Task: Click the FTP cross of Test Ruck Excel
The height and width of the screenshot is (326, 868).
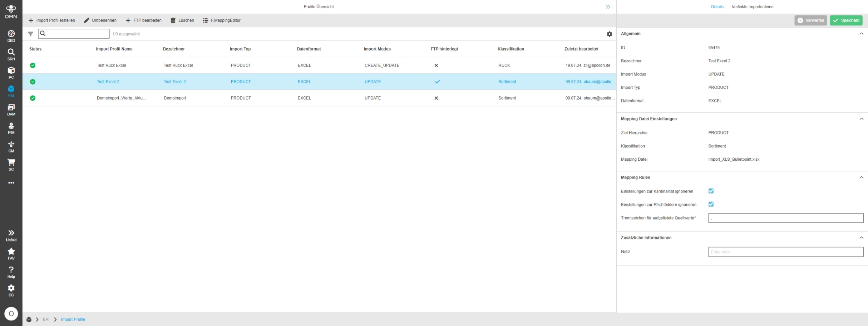Action: point(436,65)
